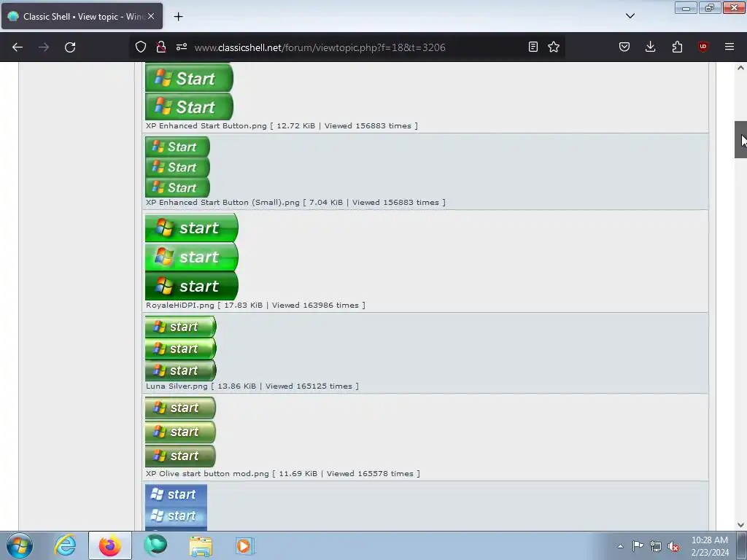Click the scrollbar down arrow

pyautogui.click(x=741, y=525)
